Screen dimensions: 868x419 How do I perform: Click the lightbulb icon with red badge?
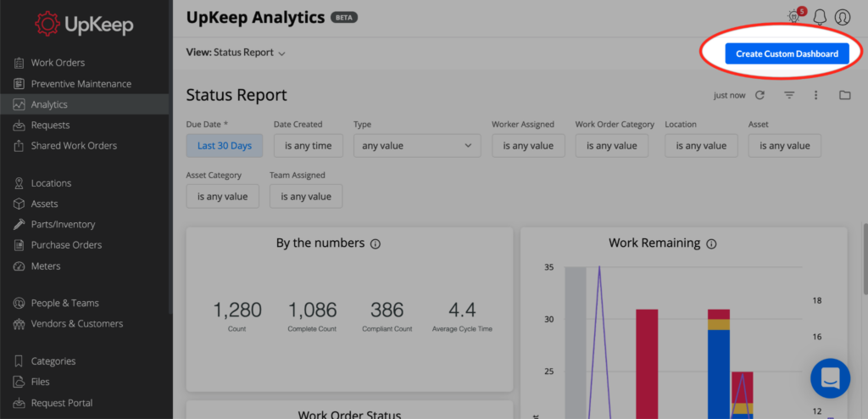coord(793,16)
